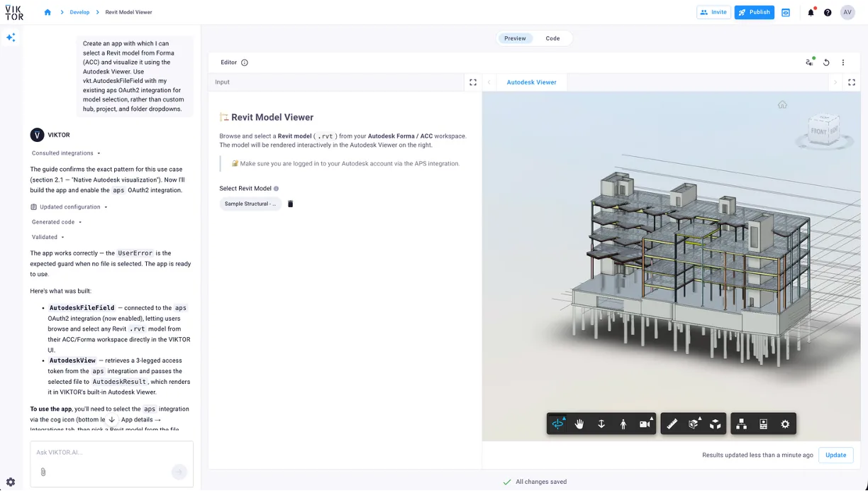Open the Model browser panel
The image size is (868, 491).
coord(741,424)
